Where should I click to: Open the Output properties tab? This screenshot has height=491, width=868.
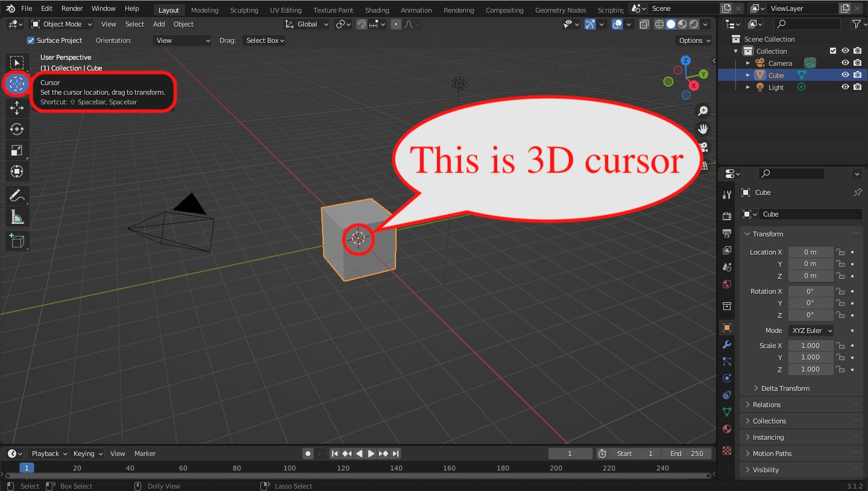click(727, 233)
